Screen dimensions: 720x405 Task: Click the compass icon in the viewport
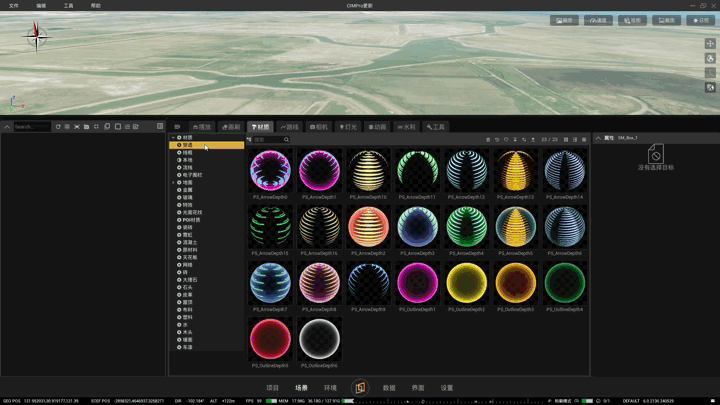(36, 36)
